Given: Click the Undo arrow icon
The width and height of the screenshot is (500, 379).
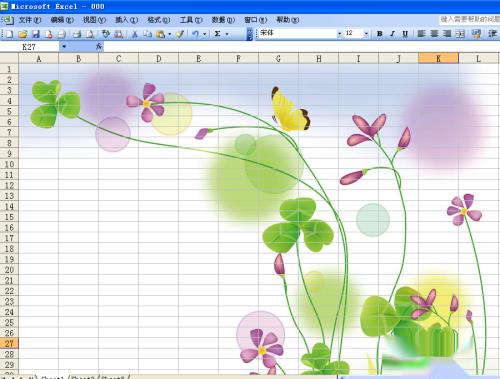Looking at the screenshot, I should (x=196, y=34).
